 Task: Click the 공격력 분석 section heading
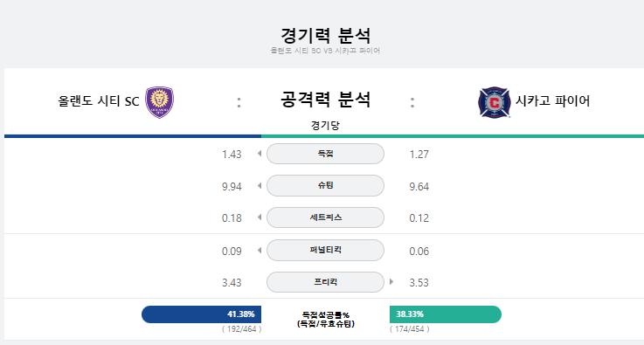coord(325,100)
